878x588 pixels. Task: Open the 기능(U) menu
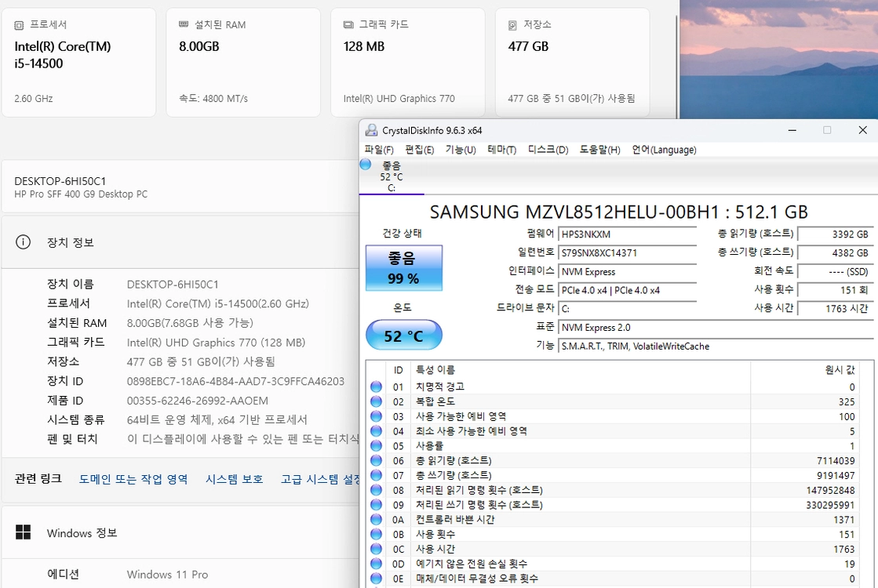tap(461, 150)
